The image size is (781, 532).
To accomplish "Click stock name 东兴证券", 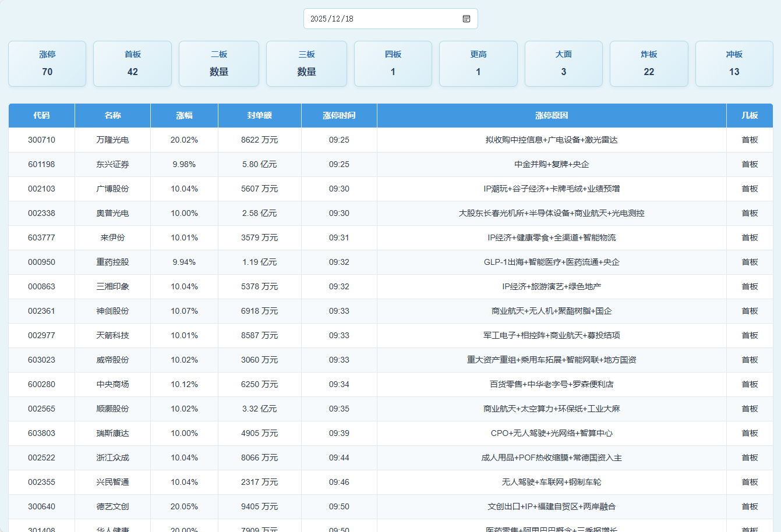I will [112, 164].
